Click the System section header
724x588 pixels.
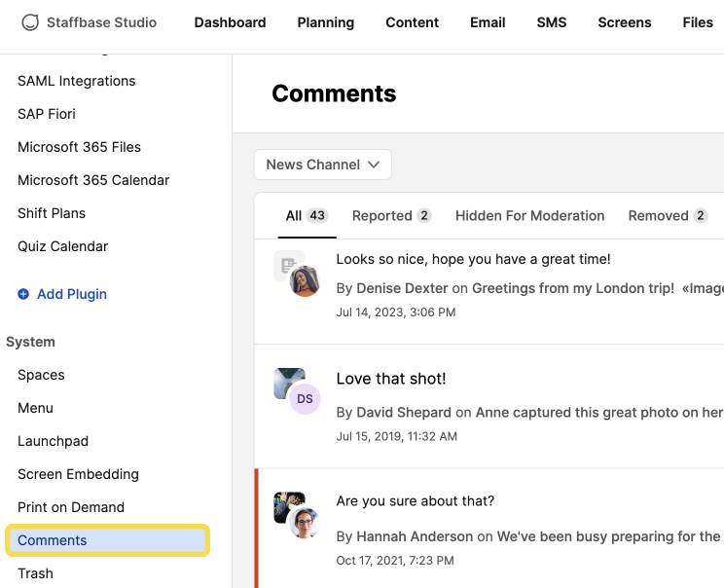[x=30, y=342]
